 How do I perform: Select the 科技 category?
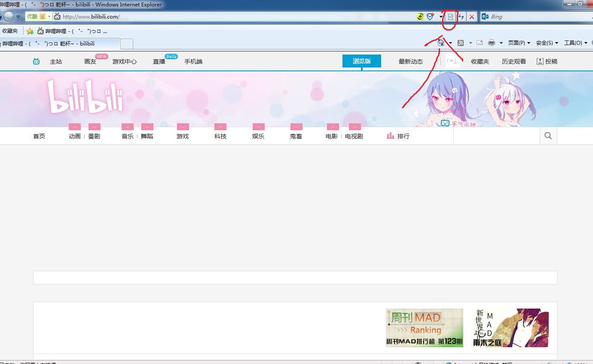click(220, 136)
